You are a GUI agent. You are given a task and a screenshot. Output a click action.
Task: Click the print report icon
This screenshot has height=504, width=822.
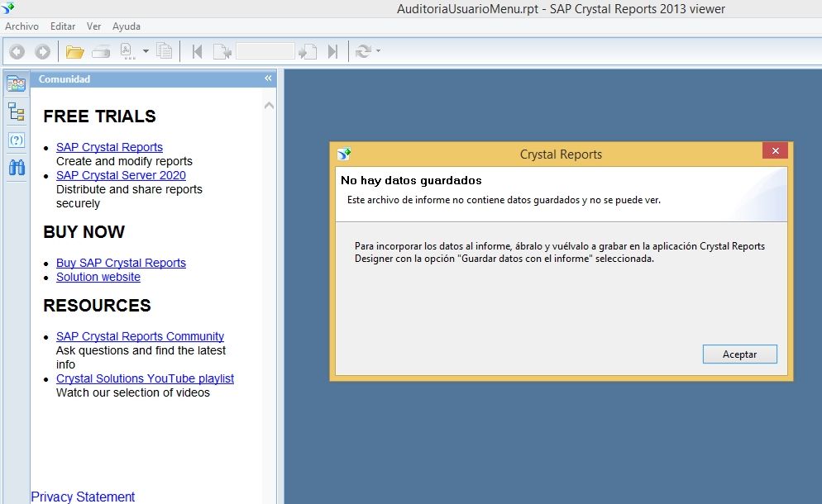pyautogui.click(x=101, y=51)
